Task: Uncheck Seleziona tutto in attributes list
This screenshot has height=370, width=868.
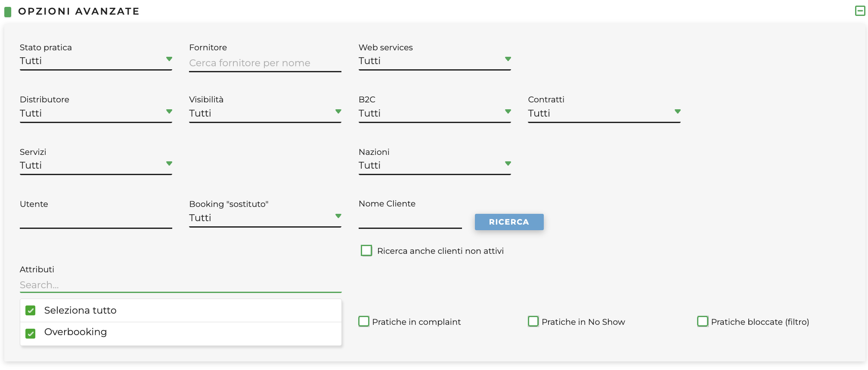Action: 31,311
